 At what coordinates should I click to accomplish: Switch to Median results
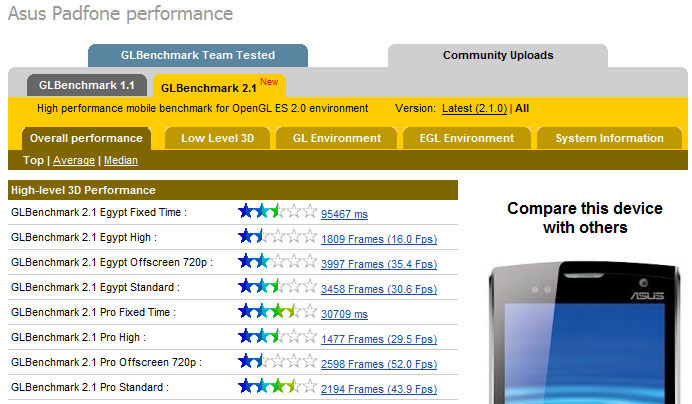click(120, 160)
